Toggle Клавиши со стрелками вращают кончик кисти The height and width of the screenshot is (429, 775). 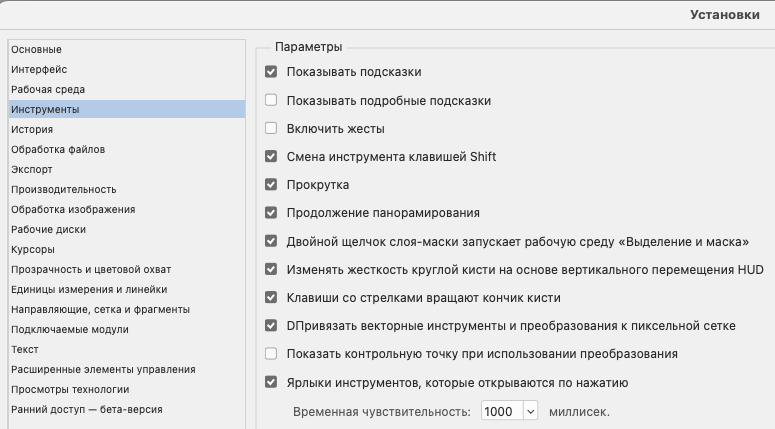271,298
